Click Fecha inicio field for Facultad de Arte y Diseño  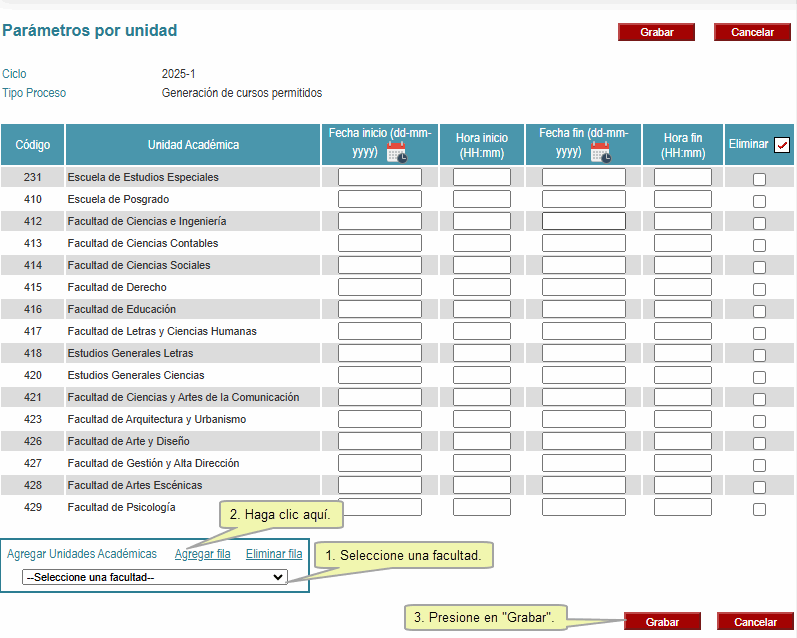coord(379,441)
